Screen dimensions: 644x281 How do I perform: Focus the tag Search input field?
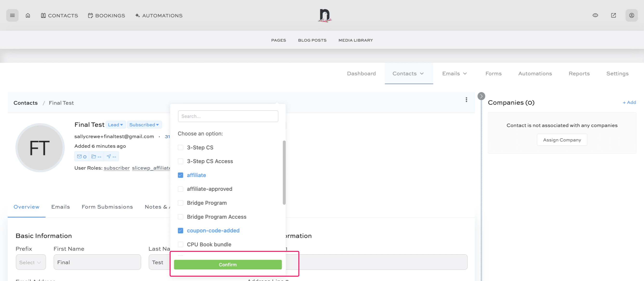(x=228, y=116)
